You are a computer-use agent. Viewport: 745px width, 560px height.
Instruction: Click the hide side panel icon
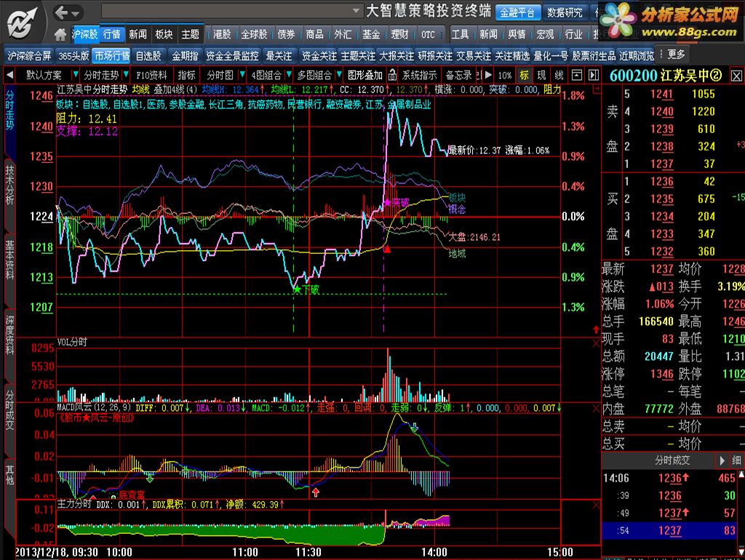coord(594,75)
